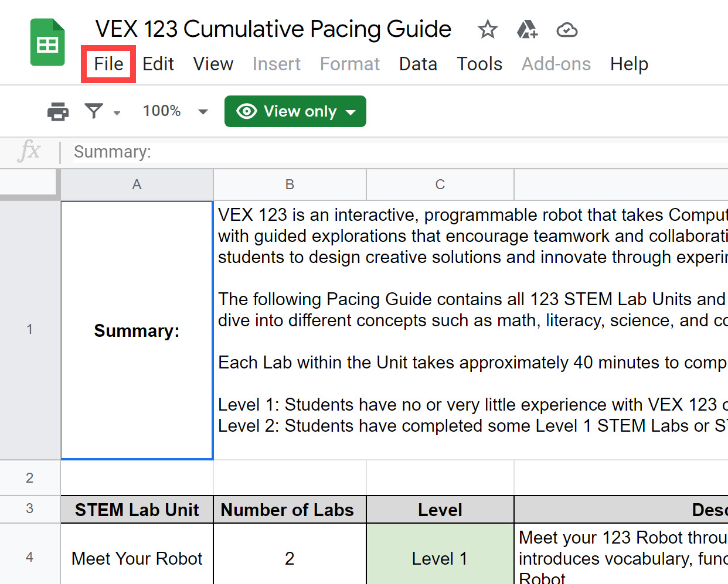This screenshot has height=584, width=728.
Task: Click the Print icon in the toolbar
Action: (57, 111)
